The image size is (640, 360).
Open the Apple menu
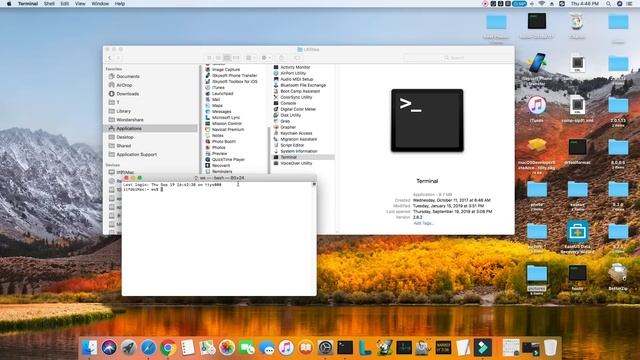coord(9,4)
